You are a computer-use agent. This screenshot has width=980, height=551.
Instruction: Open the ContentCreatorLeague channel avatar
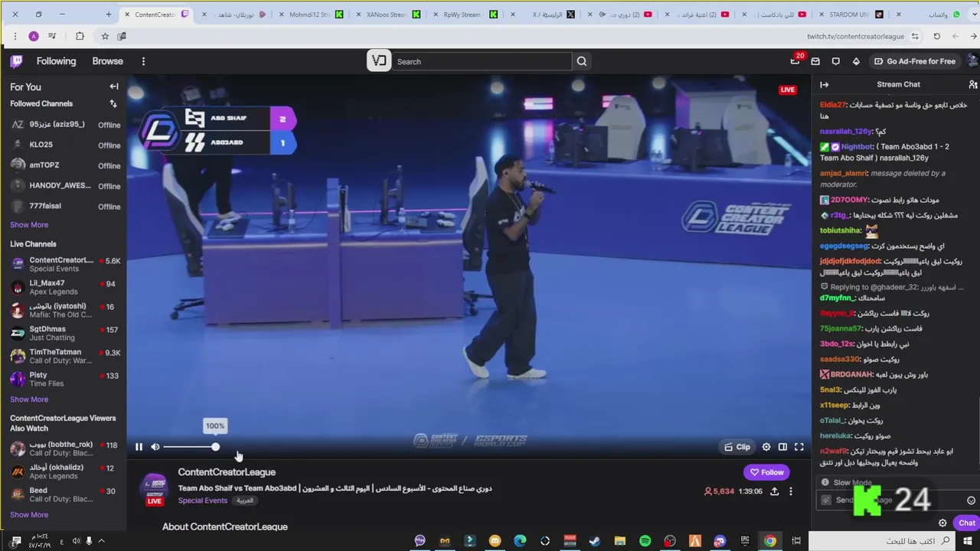point(155,488)
